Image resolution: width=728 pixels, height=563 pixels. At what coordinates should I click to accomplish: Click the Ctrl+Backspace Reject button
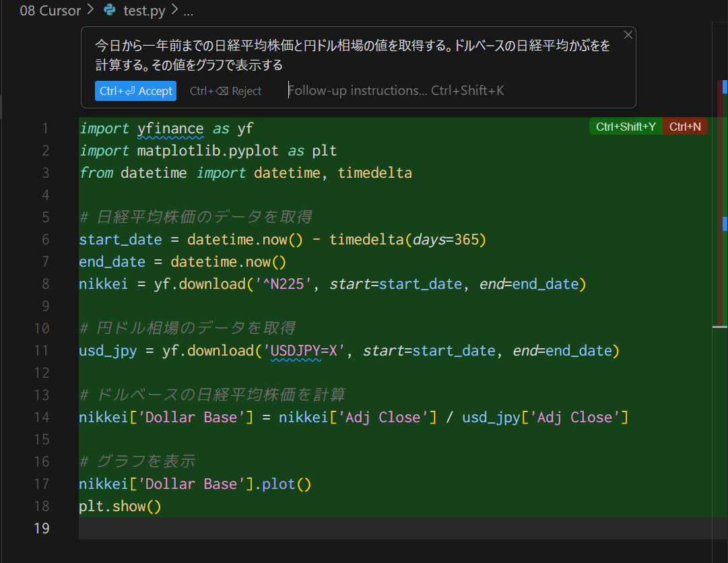tap(226, 91)
